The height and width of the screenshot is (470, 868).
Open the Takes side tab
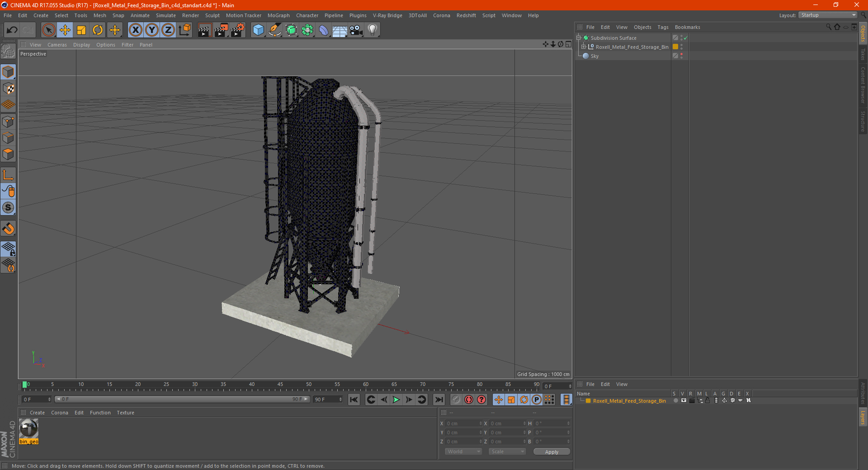[863, 54]
